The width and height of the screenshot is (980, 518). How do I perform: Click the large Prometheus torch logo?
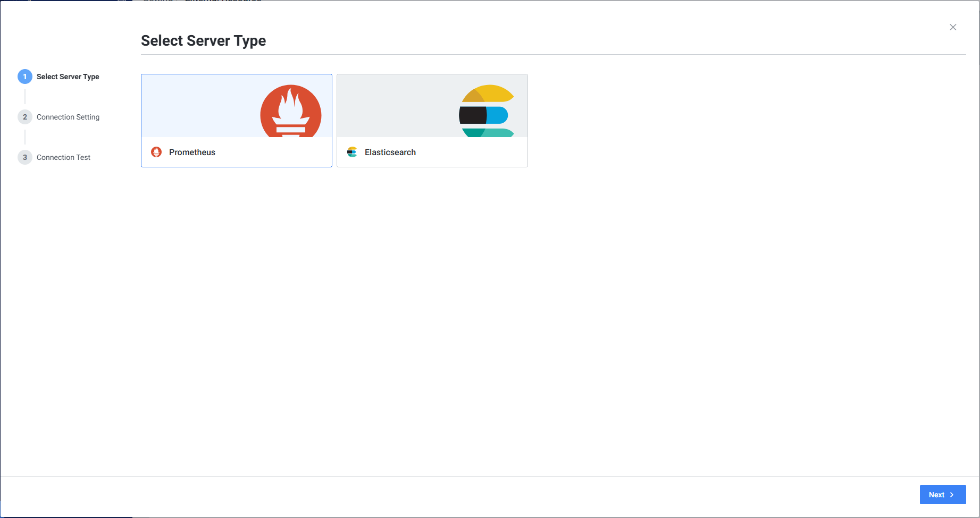click(x=290, y=112)
